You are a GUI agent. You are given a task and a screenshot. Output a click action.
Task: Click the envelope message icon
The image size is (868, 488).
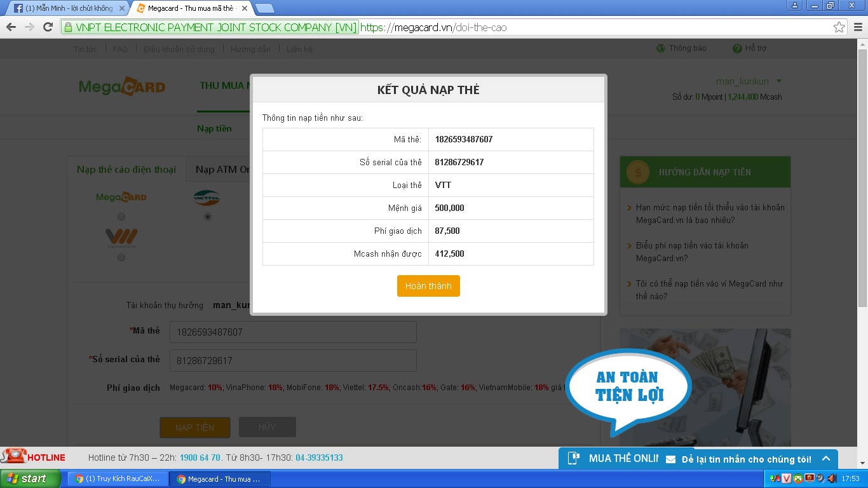coord(670,459)
